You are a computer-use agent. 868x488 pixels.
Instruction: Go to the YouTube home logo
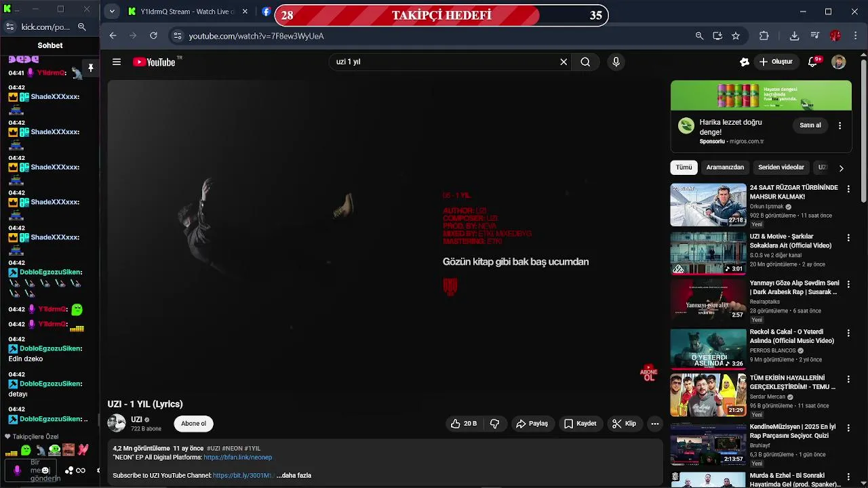tap(154, 62)
